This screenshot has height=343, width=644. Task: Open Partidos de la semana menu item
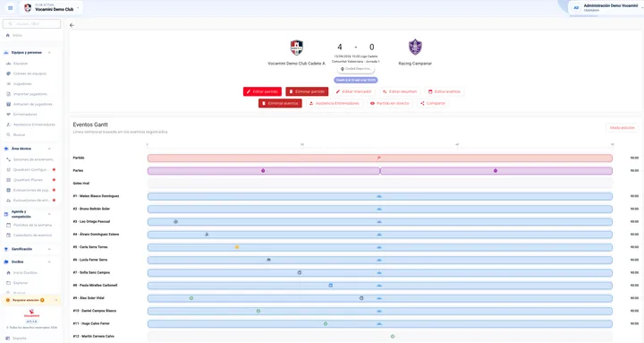point(31,225)
